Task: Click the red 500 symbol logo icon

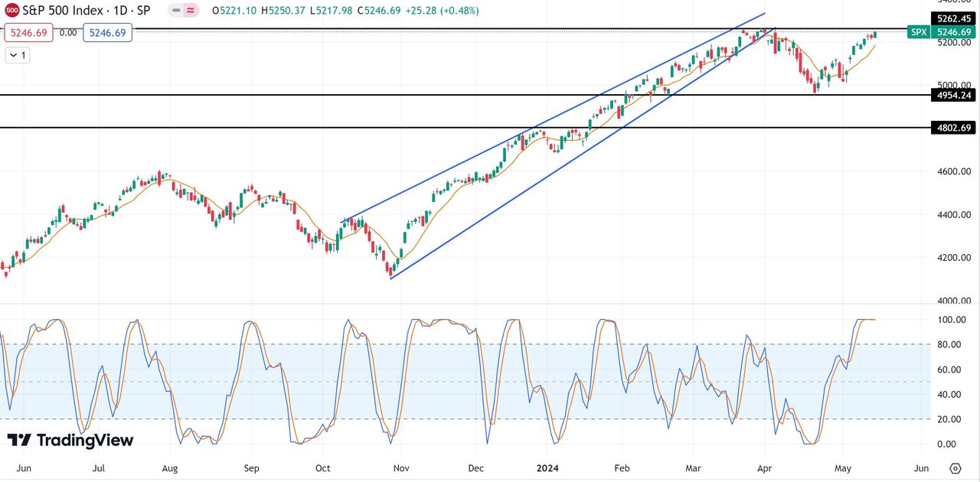Action: [11, 11]
